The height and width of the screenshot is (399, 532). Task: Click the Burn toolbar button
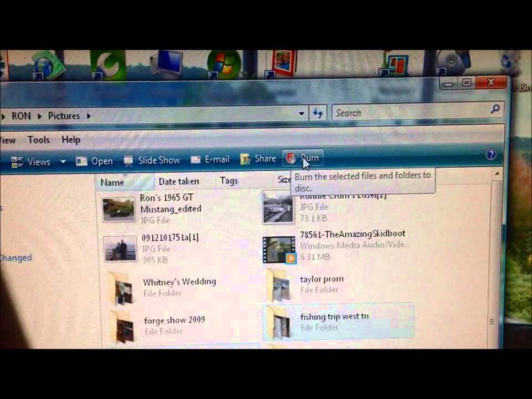pos(303,158)
